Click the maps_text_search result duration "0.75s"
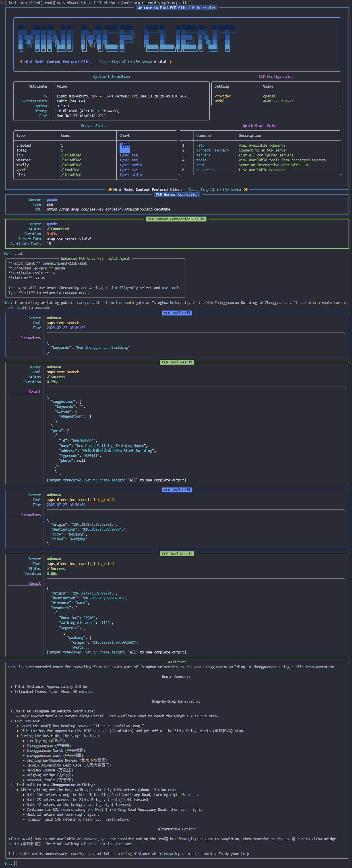 [52, 382]
